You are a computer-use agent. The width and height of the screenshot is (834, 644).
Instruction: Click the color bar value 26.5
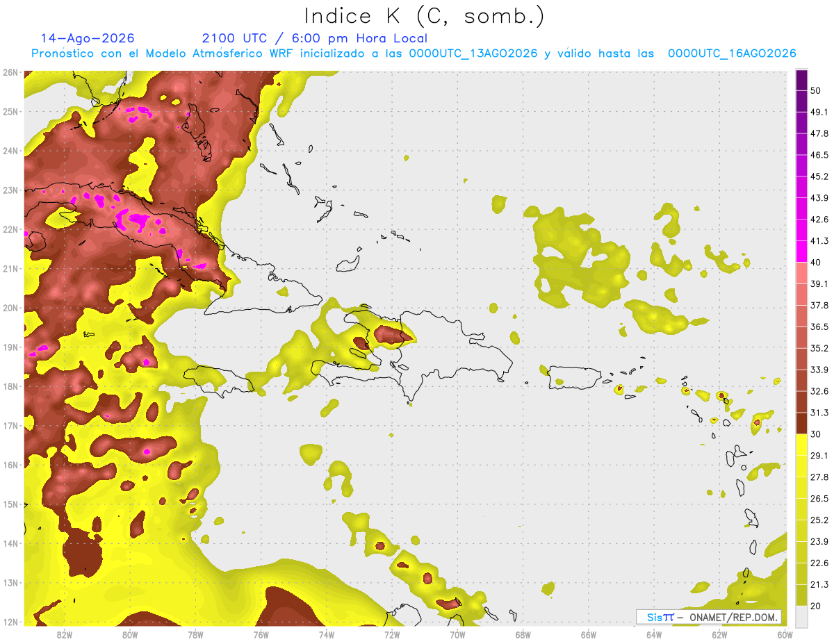[x=819, y=499]
